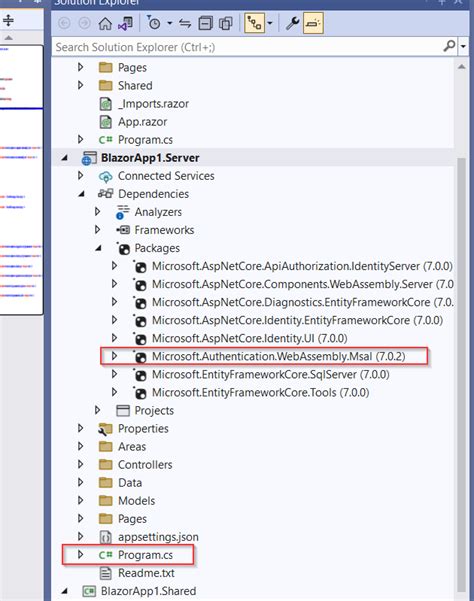Open the Pending Changes Filter clock icon

[x=154, y=24]
